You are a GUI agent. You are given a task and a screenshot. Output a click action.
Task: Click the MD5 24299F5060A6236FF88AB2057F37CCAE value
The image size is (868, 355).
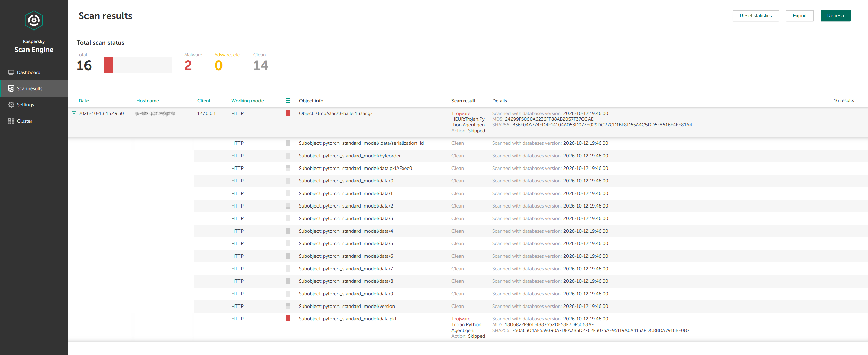549,119
